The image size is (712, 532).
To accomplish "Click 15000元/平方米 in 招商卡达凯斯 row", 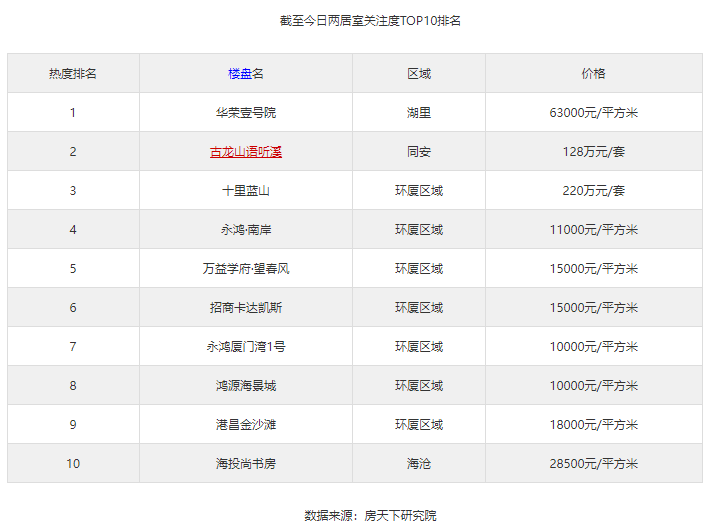I will [593, 308].
